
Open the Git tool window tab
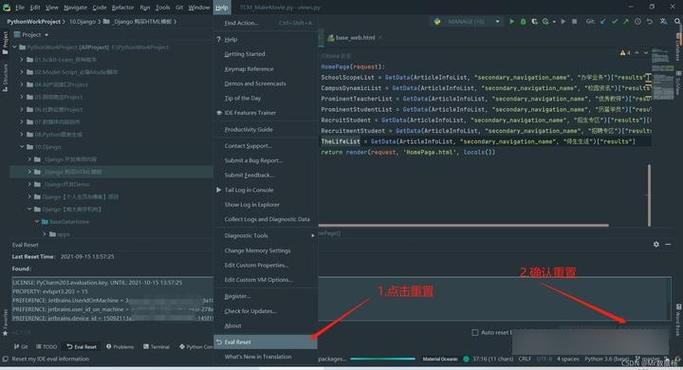[x=20, y=347]
